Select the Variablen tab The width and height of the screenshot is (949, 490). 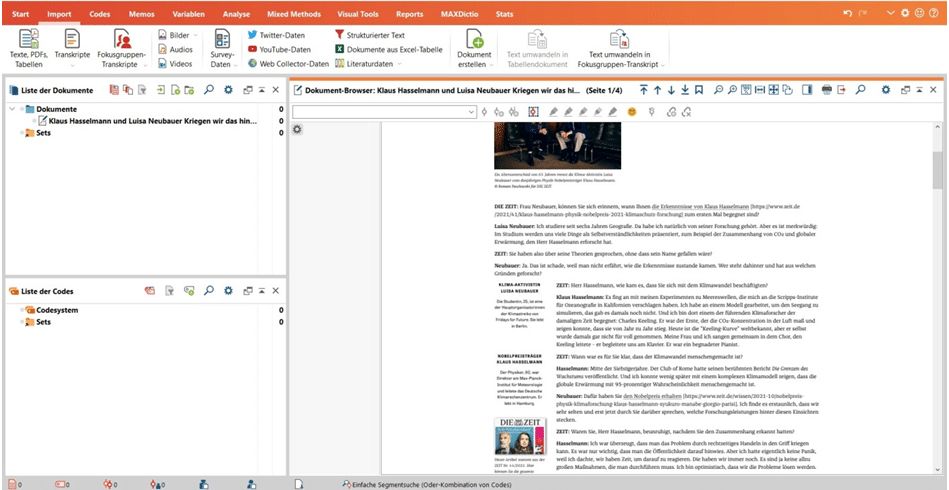tap(188, 14)
